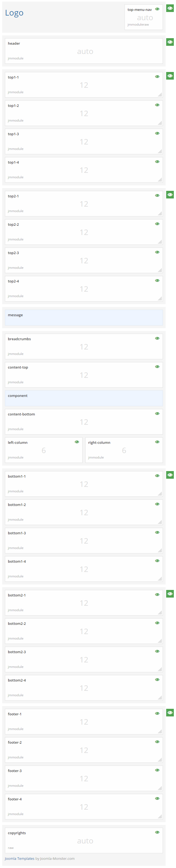Viewport: 176px width, 868px height.
Task: Click the green eye beside the top2 section
Action: (170, 195)
